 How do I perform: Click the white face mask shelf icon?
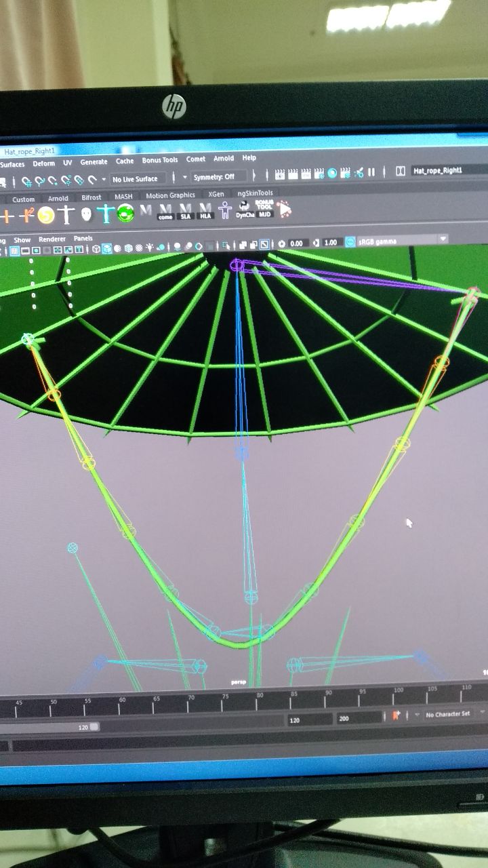(86, 214)
